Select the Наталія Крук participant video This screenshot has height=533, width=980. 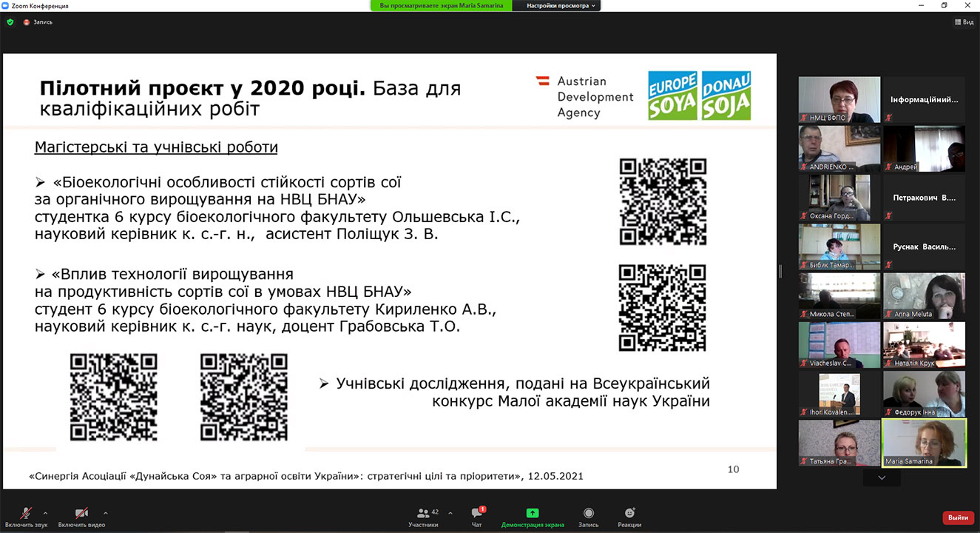[924, 345]
